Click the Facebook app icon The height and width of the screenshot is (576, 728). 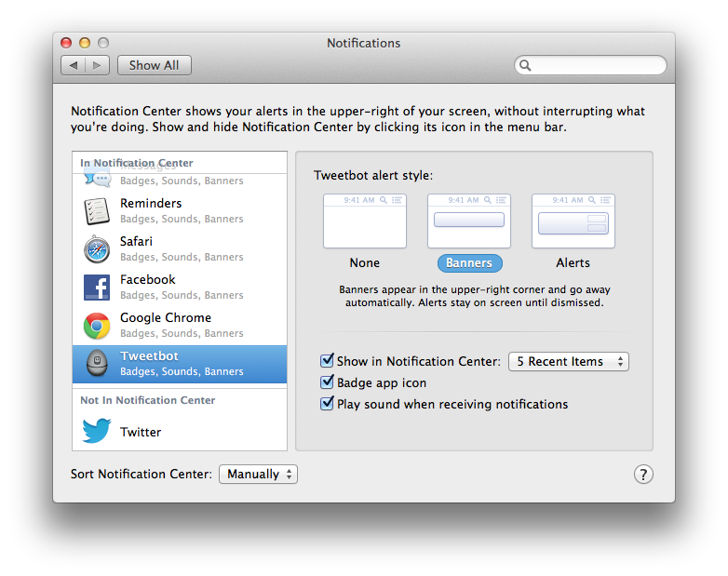coord(97,288)
